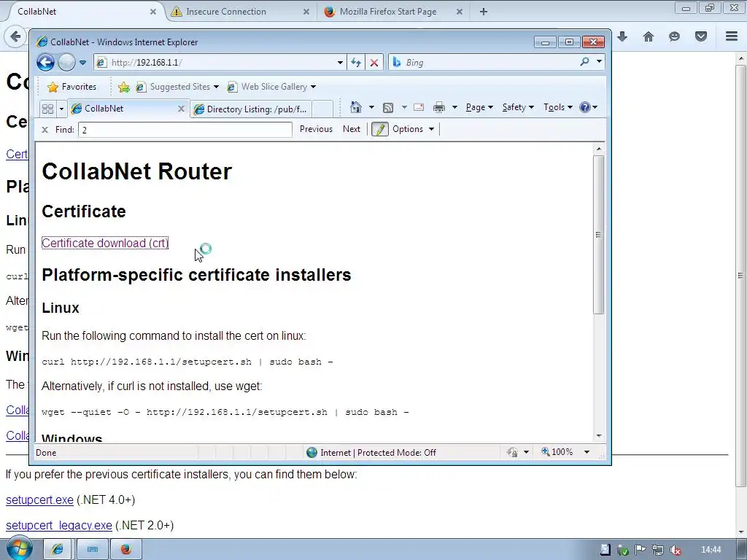
Task: Click Previous in the Find bar
Action: click(316, 129)
